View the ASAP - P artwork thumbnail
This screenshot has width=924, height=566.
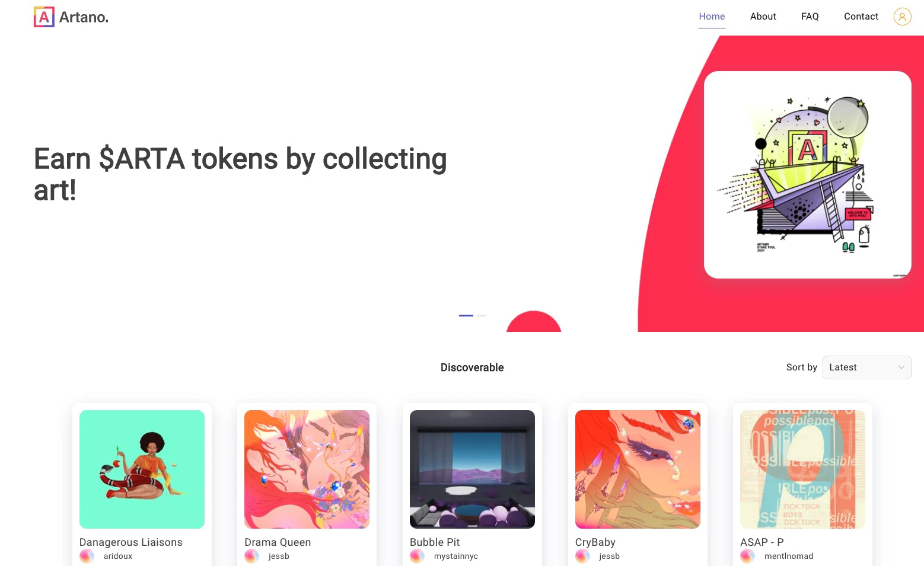point(802,469)
